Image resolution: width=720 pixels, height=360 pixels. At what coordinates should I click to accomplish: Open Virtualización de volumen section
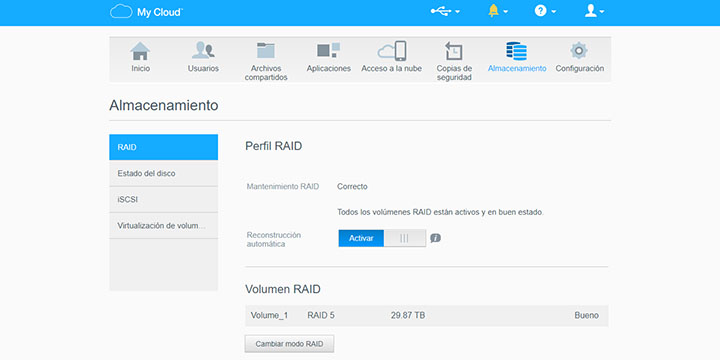[163, 226]
